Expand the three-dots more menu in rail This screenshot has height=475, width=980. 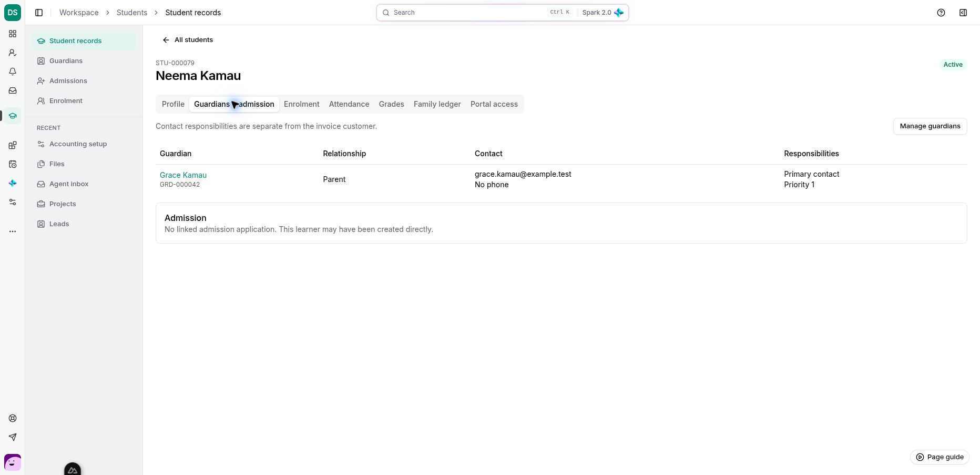pyautogui.click(x=13, y=231)
